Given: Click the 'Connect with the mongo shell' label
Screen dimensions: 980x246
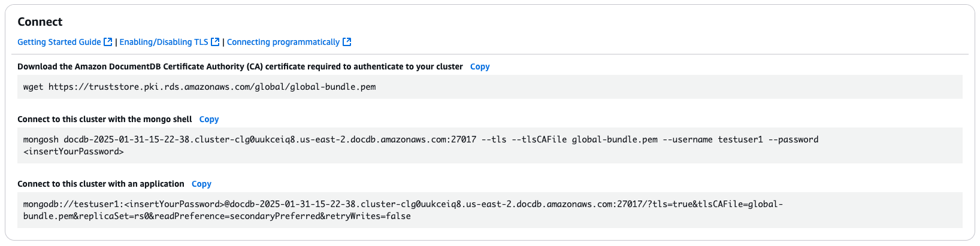Looking at the screenshot, I should [105, 119].
